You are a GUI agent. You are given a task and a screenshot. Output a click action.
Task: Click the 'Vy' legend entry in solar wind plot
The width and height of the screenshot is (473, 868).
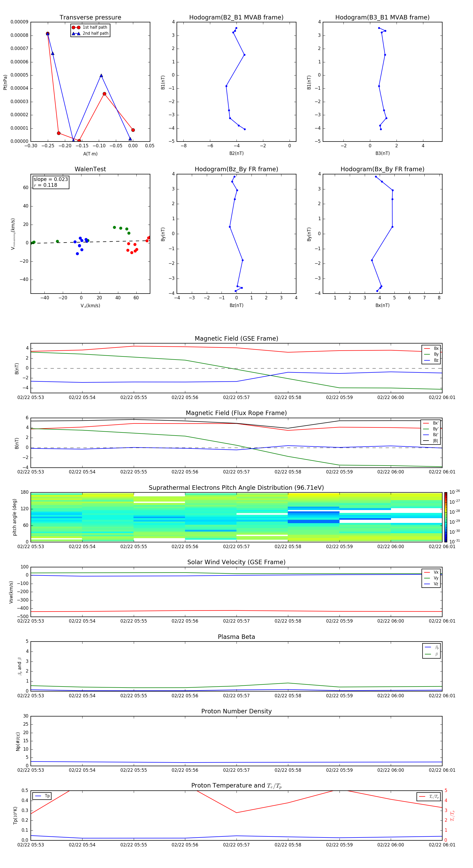[x=431, y=578]
